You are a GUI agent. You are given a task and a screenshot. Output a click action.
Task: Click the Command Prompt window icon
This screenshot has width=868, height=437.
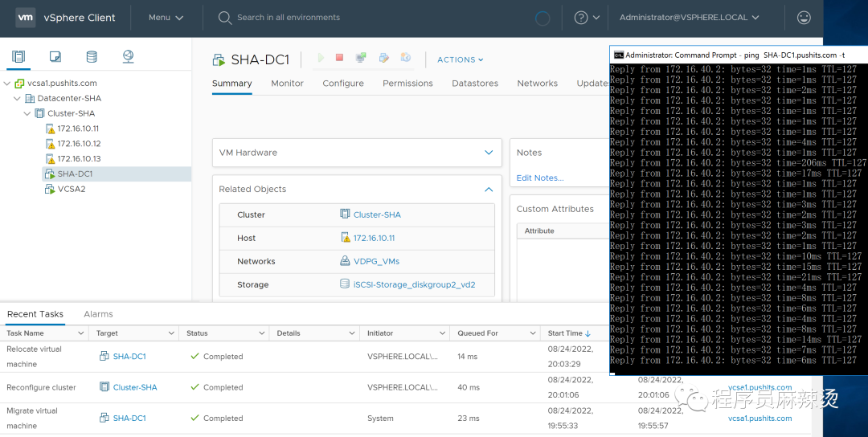(618, 55)
